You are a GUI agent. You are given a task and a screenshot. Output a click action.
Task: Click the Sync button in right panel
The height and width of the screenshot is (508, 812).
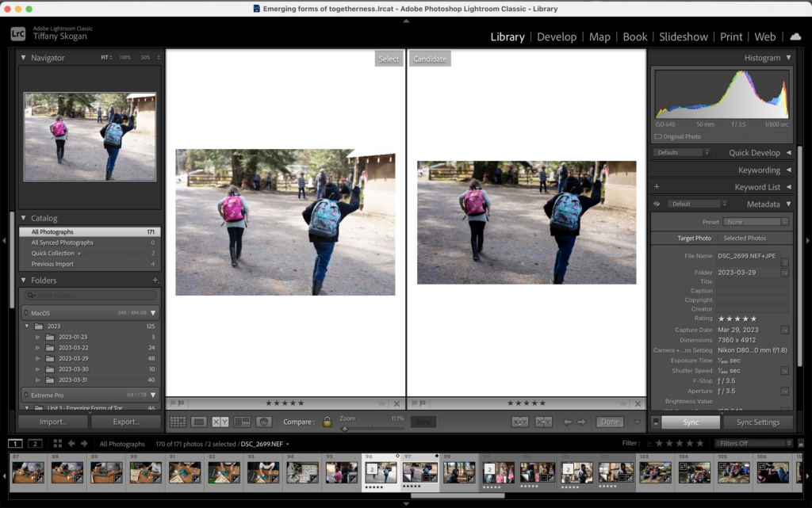pyautogui.click(x=691, y=422)
